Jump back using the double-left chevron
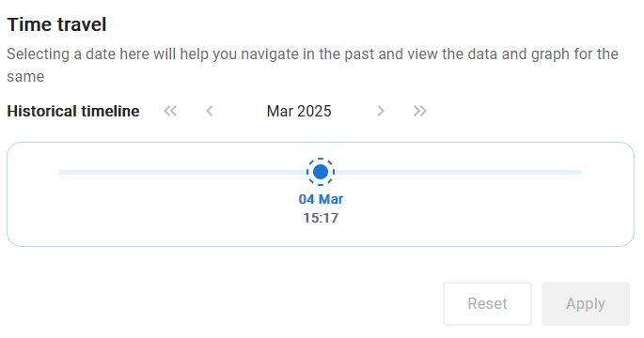Viewport: 644px width, 338px height. coord(170,111)
